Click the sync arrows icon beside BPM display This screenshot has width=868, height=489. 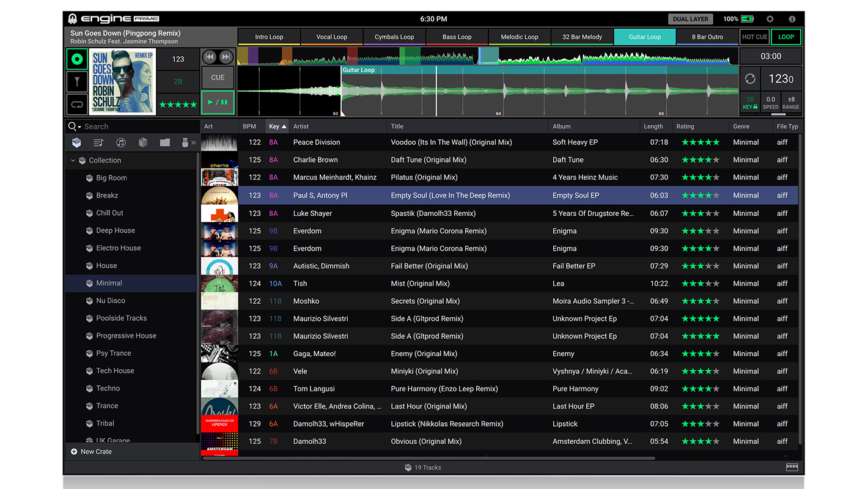[750, 79]
